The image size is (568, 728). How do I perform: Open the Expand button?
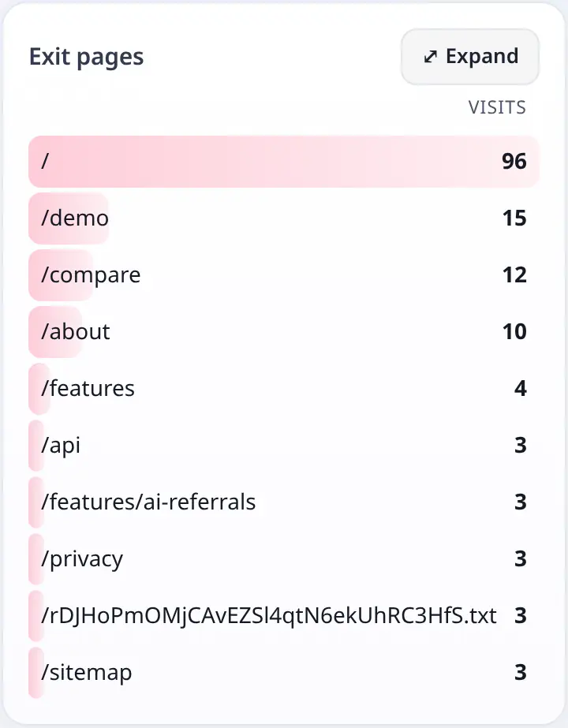click(470, 57)
